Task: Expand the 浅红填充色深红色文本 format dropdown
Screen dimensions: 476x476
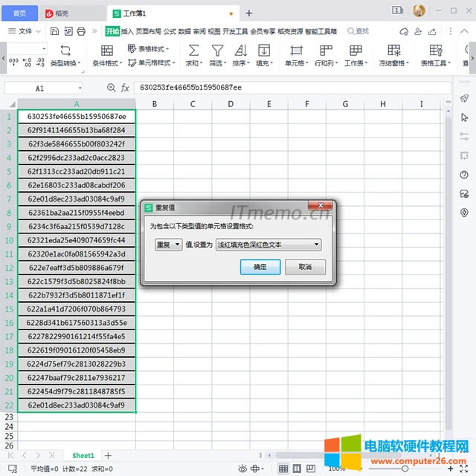Action: [x=268, y=244]
